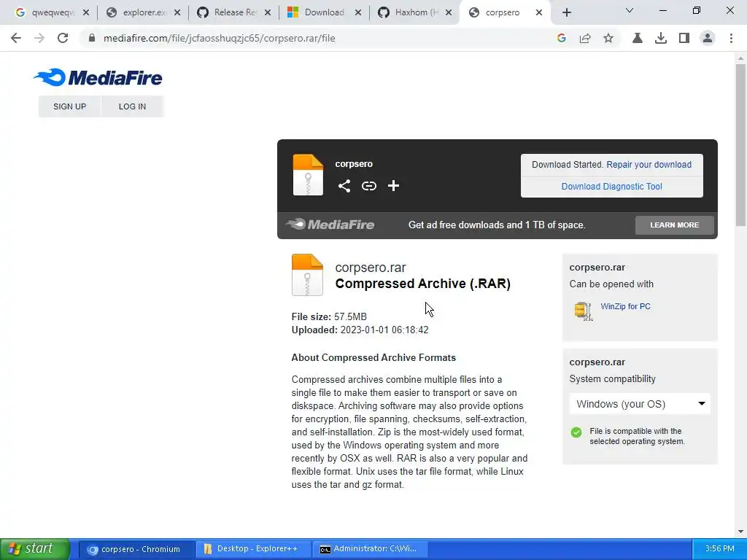The width and height of the screenshot is (747, 560).
Task: Bookmark this page with the star icon
Action: (608, 38)
